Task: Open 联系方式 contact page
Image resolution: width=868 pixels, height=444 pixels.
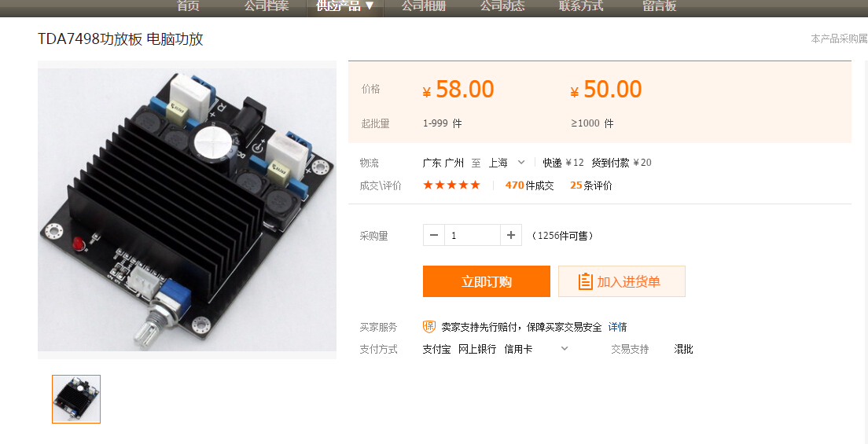Action: tap(581, 6)
